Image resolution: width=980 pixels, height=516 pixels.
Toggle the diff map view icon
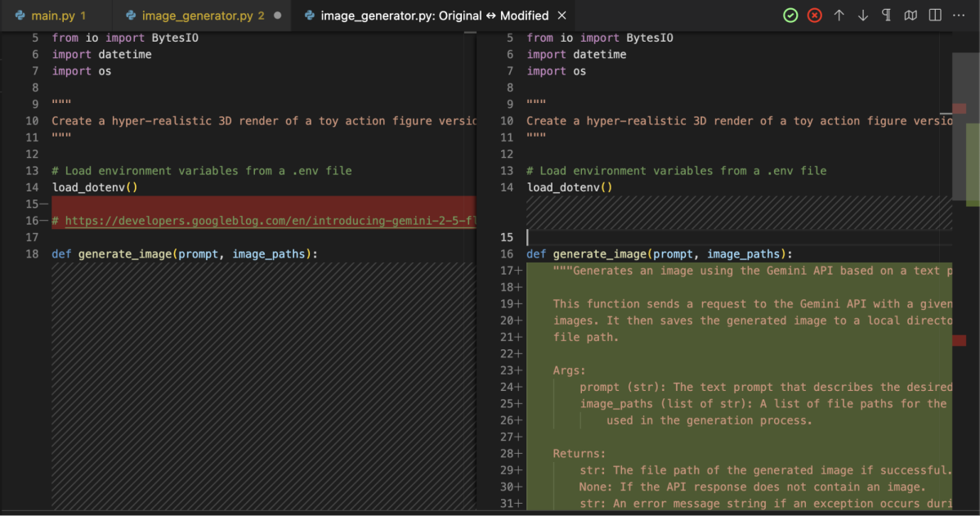(911, 16)
